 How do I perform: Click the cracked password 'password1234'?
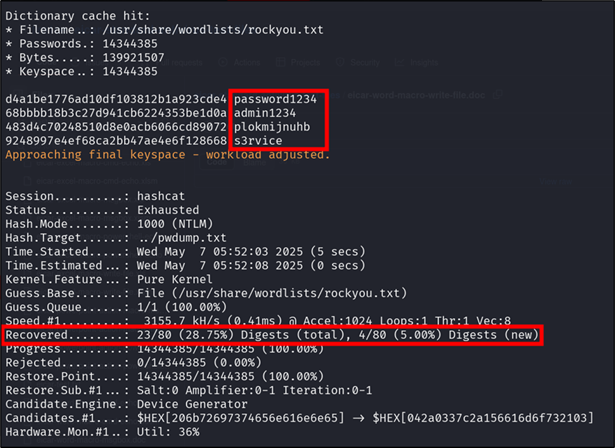coord(275,99)
